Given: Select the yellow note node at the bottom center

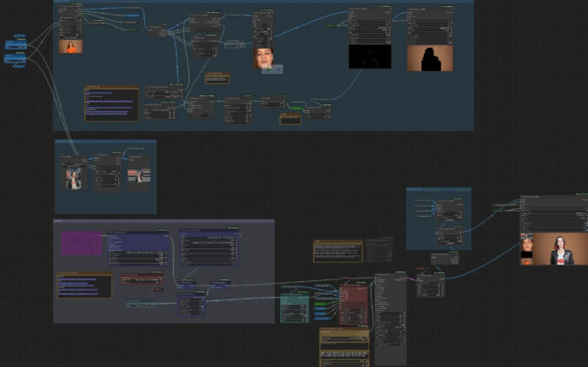Looking at the screenshot, I should click(x=344, y=346).
